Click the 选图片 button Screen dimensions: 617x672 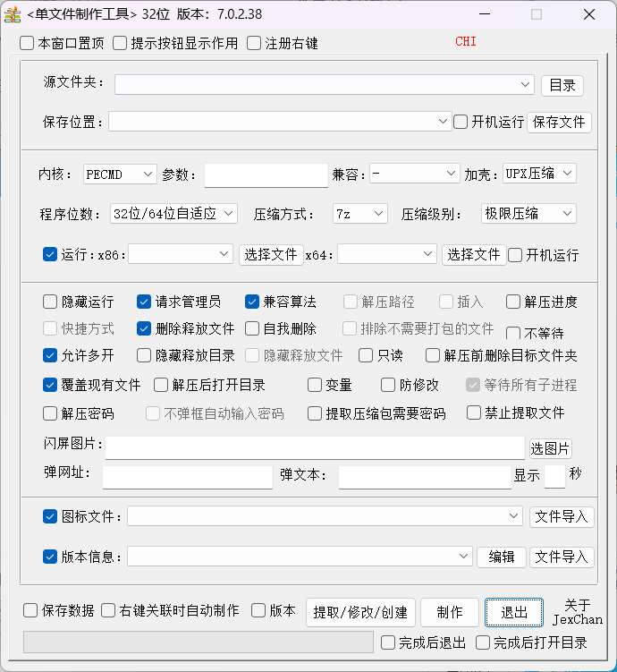click(x=550, y=448)
